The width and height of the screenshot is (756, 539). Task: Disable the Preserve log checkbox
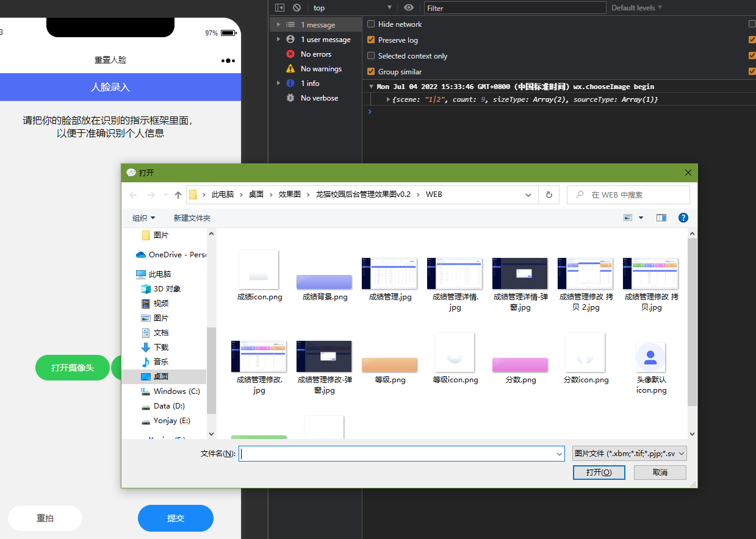tap(371, 40)
